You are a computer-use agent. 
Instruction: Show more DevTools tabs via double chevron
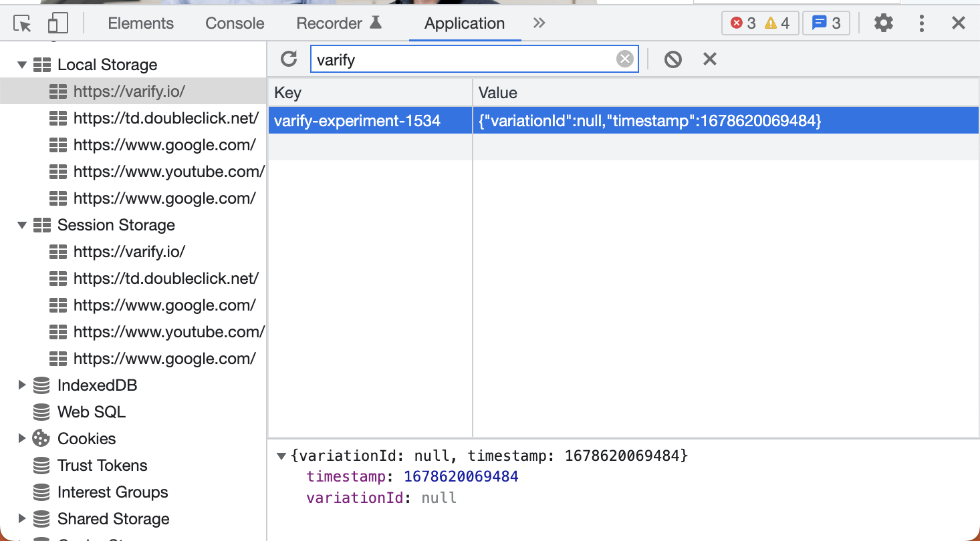click(x=539, y=23)
